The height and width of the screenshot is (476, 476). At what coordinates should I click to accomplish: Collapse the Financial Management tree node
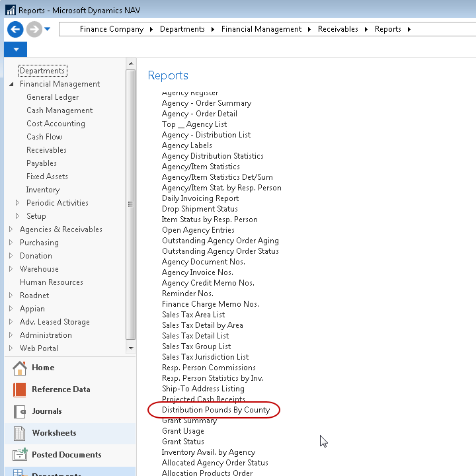(11, 85)
